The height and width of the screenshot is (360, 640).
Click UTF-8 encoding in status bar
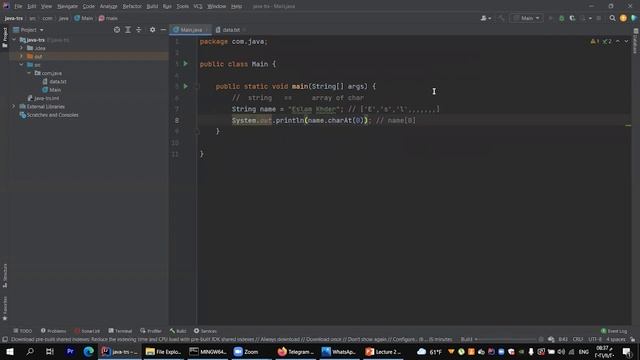(595, 339)
